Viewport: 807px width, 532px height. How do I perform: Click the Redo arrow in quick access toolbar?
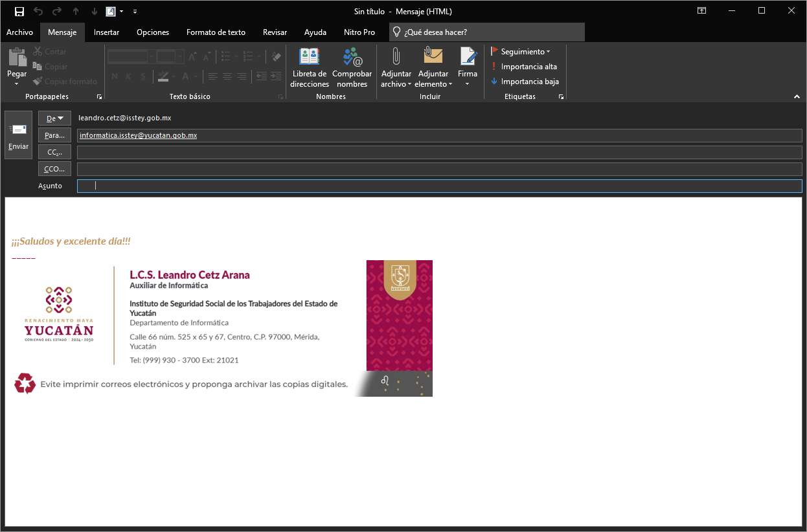coord(57,12)
